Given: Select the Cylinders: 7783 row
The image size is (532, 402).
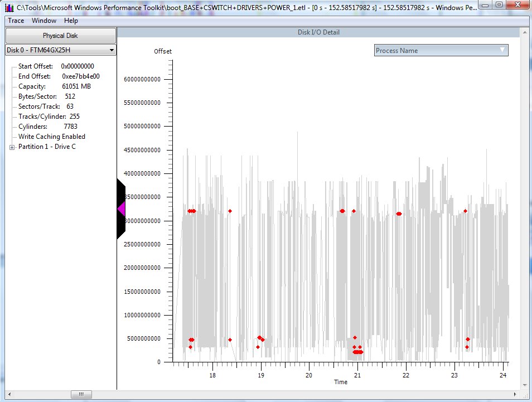Looking at the screenshot, I should click(48, 126).
